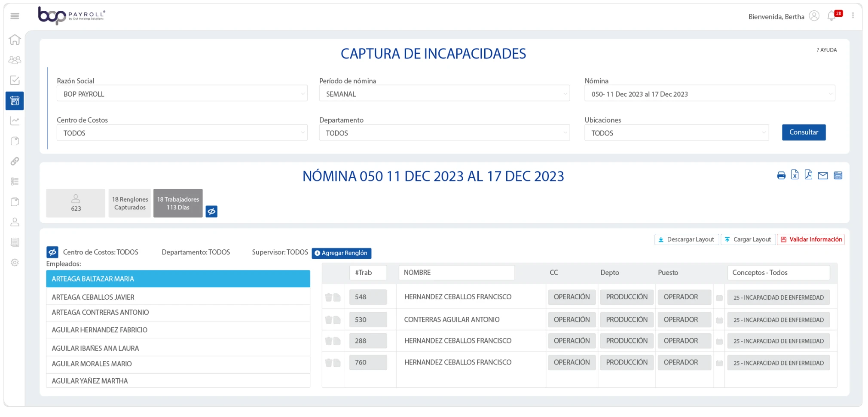Open the calculator icon next to email

pyautogui.click(x=838, y=175)
